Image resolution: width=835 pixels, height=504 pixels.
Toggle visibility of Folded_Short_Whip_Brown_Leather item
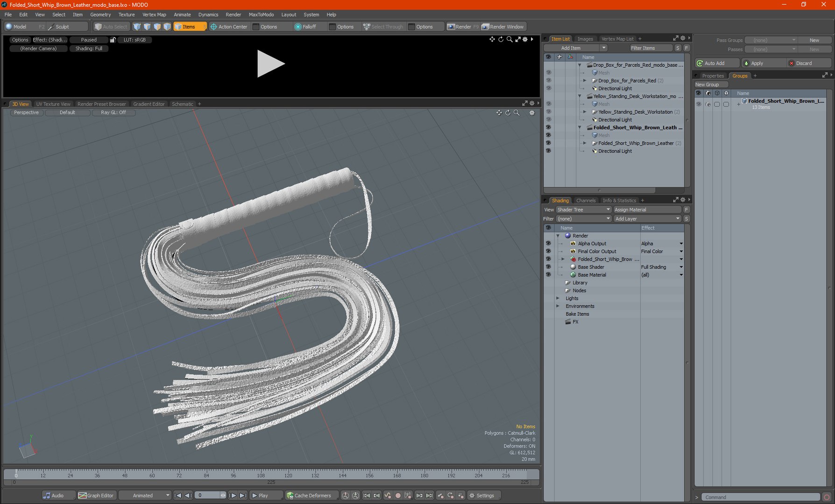tap(548, 143)
